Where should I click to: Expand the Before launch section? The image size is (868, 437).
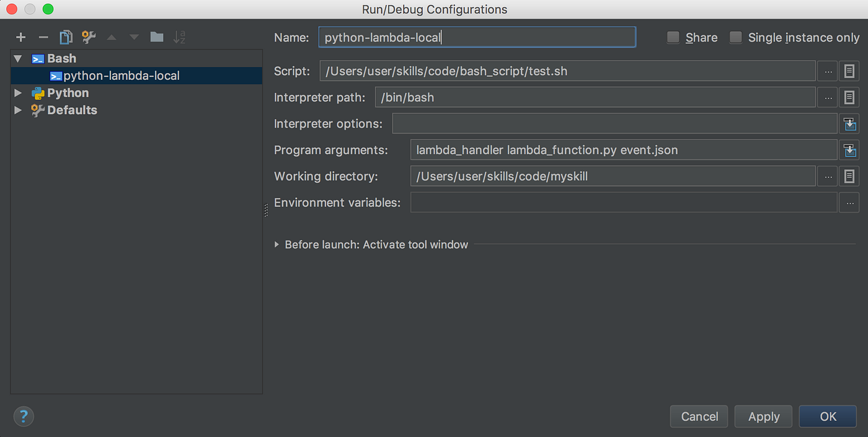pyautogui.click(x=277, y=245)
